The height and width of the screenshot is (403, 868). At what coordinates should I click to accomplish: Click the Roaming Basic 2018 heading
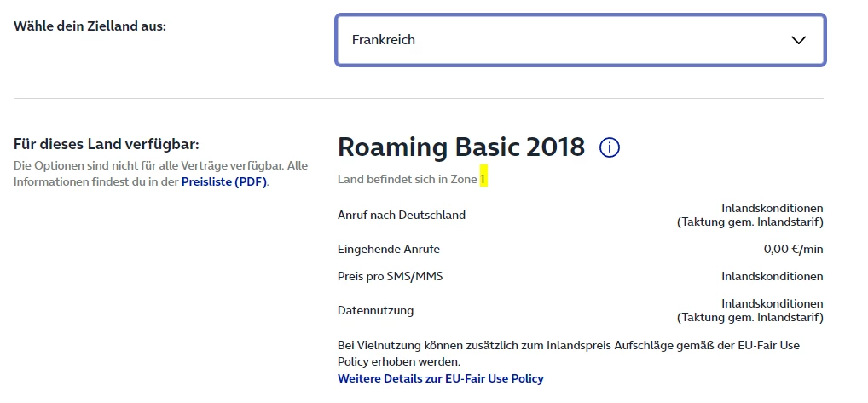coord(461,147)
